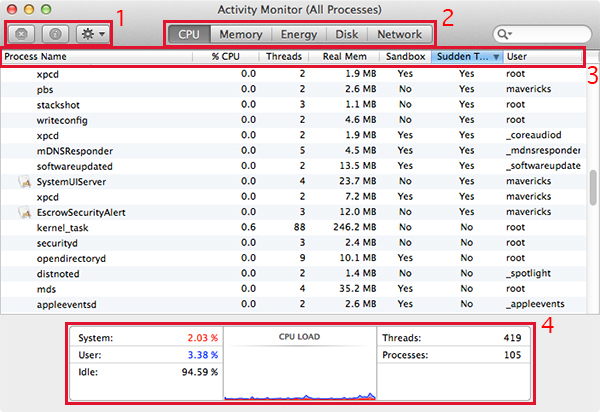Switch to the Memory tab
The height and width of the screenshot is (412, 600).
[241, 34]
